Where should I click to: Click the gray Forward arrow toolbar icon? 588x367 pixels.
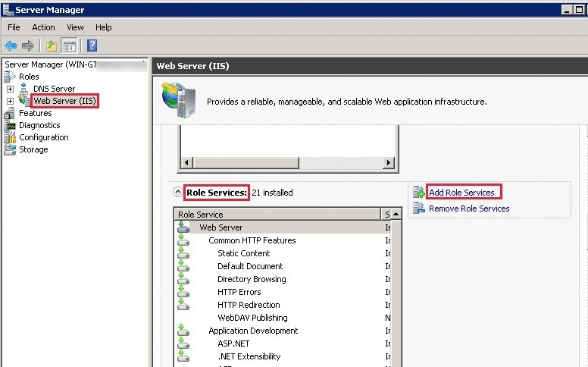click(28, 45)
